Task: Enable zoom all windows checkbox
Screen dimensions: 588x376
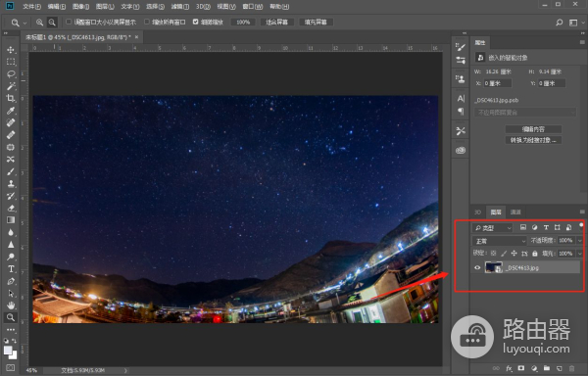Action: pyautogui.click(x=147, y=22)
